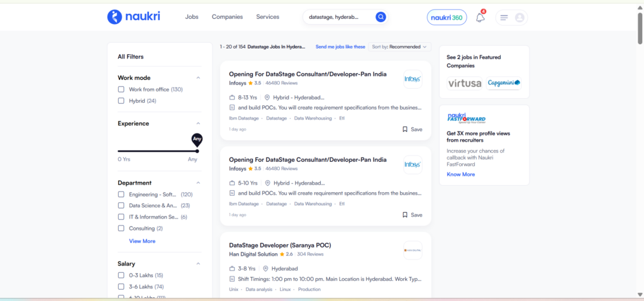This screenshot has width=644, height=301.
Task: Check IT & Information Security department filter
Action: [121, 217]
